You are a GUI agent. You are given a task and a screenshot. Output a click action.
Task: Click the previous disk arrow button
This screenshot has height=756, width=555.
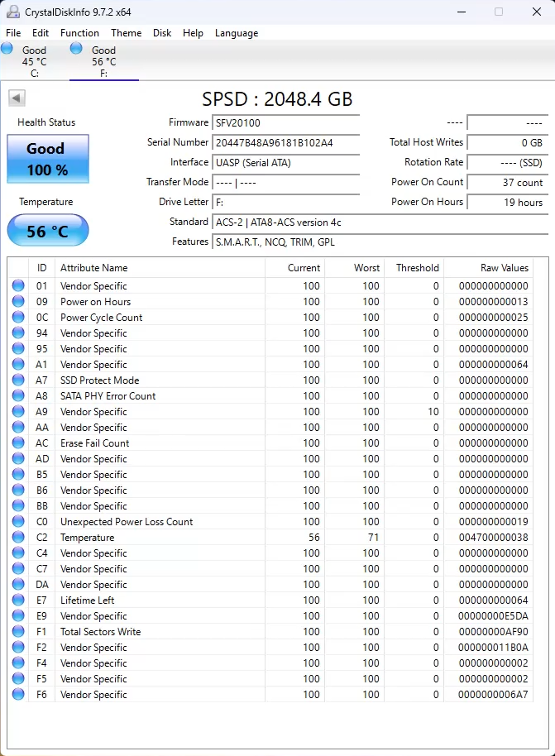[x=17, y=98]
